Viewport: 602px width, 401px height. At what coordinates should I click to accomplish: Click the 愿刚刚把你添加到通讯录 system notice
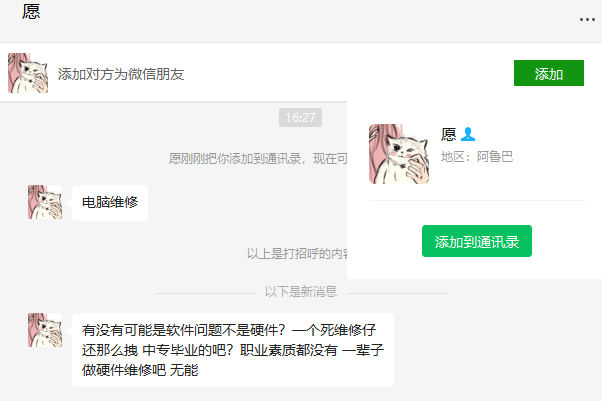(x=258, y=158)
